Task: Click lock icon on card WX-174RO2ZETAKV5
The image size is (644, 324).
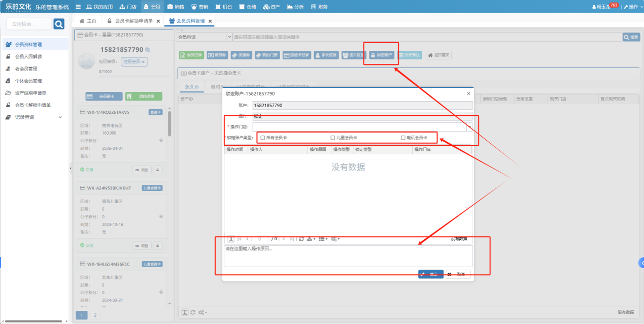Action: click(158, 170)
